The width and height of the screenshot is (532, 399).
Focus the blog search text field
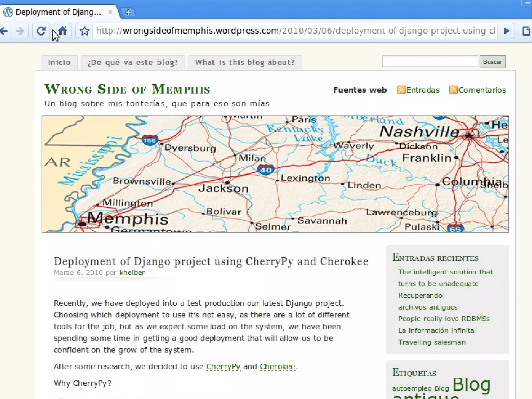[x=430, y=61]
